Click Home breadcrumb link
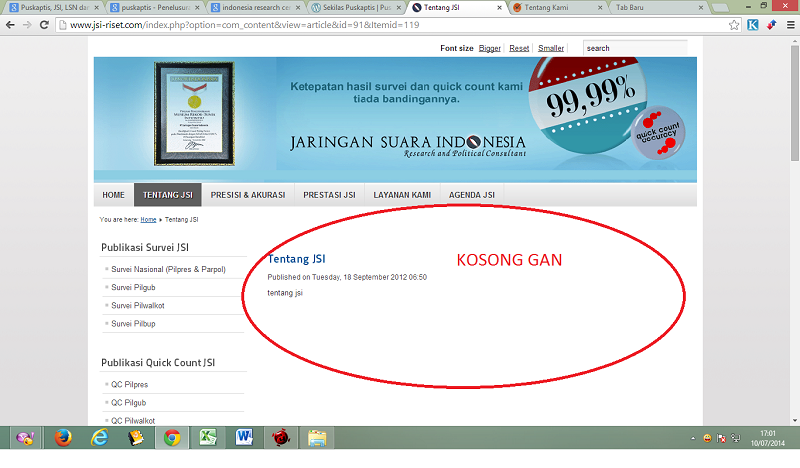Viewport: 800px width, 468px height. pyautogui.click(x=148, y=219)
